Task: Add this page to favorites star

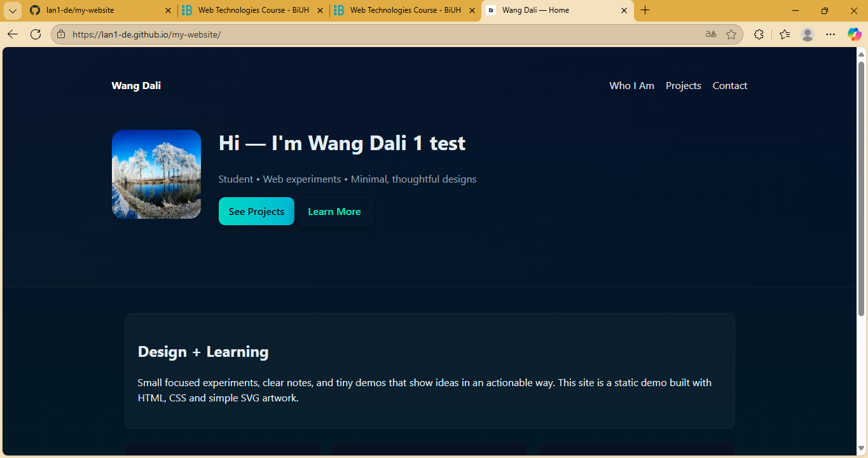Action: tap(731, 34)
